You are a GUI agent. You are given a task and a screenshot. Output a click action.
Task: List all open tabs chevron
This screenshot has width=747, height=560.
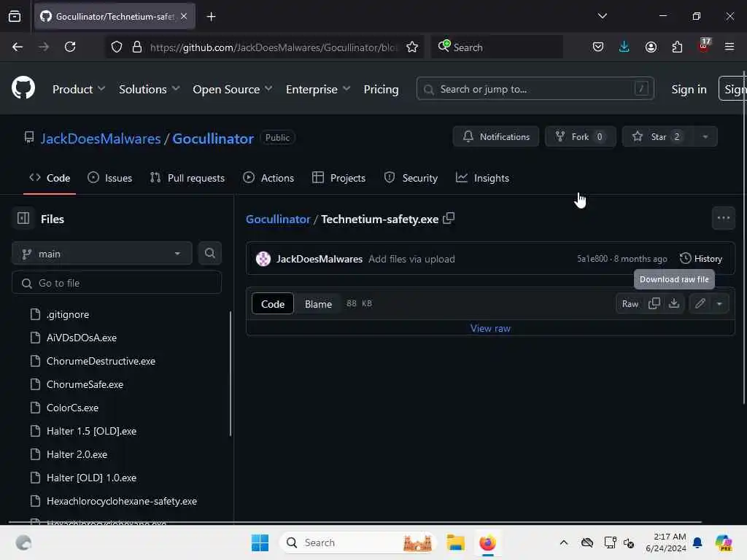[602, 16]
